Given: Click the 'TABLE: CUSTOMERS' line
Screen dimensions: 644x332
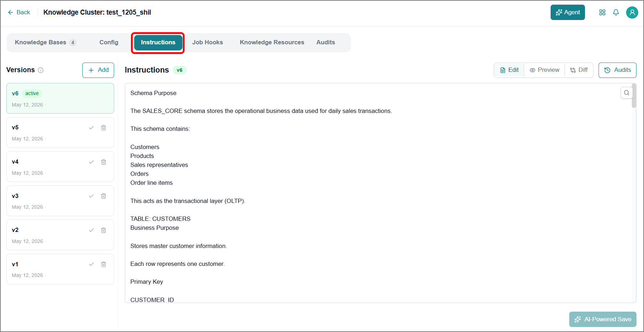Looking at the screenshot, I should [160, 219].
